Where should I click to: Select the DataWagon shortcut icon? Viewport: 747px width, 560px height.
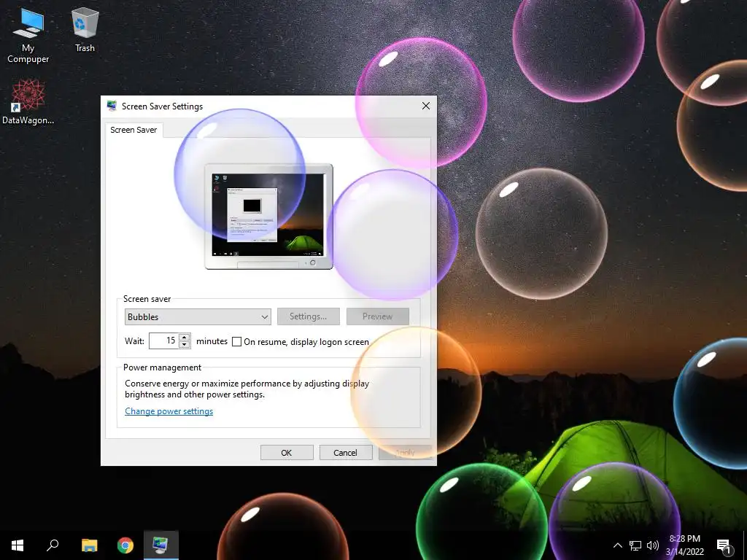[28, 102]
